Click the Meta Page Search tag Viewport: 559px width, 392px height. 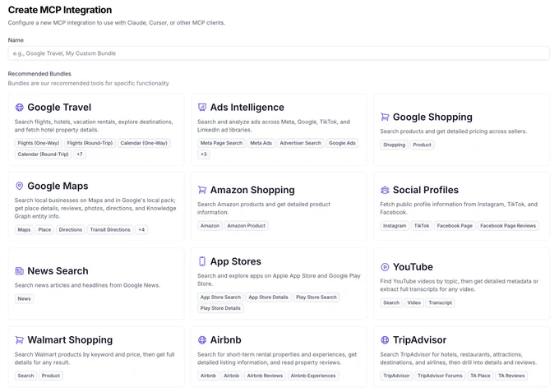[221, 143]
